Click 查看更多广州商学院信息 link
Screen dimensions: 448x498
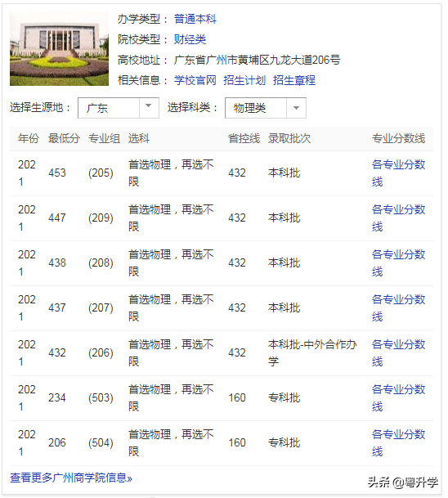[71, 478]
